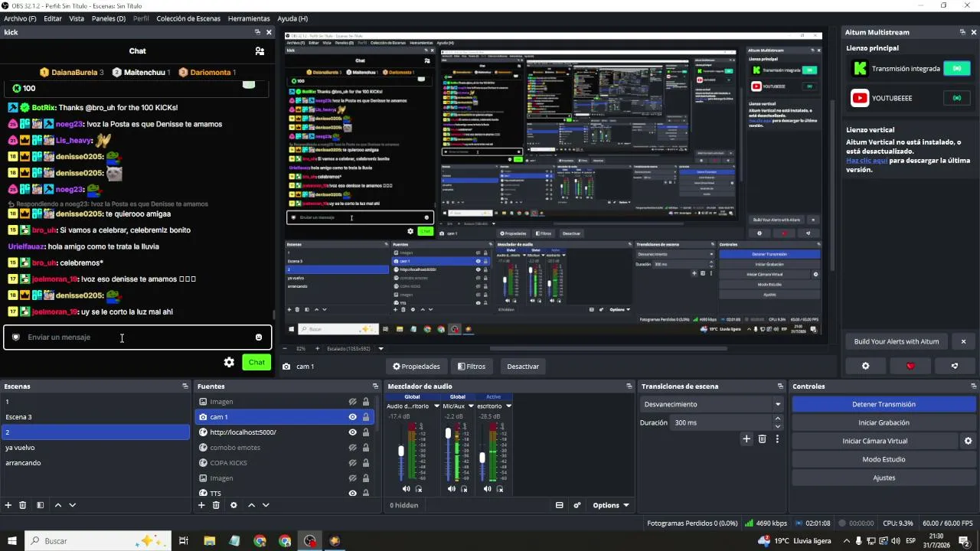The image size is (980, 551).
Task: Adjust Audio del escritorio volume fader
Action: 400,452
